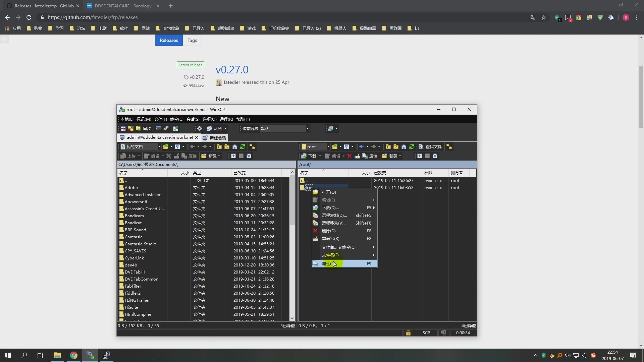Click the remote panel select files plus icon
The height and width of the screenshot is (362, 644).
click(420, 156)
